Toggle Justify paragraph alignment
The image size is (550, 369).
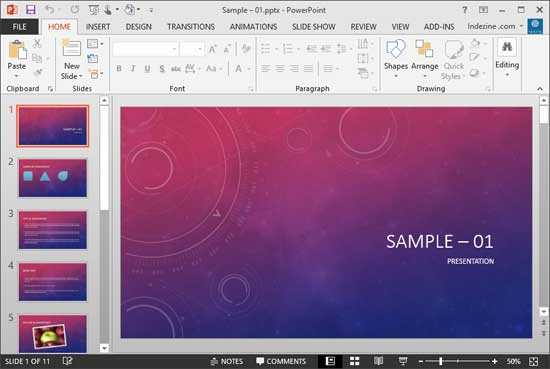308,69
